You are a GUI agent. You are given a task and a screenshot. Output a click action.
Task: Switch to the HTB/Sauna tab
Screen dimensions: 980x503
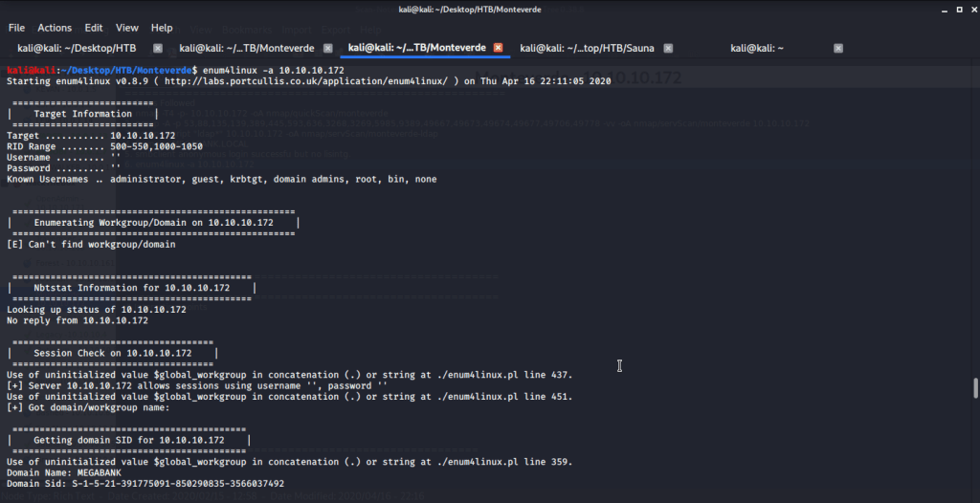[586, 48]
